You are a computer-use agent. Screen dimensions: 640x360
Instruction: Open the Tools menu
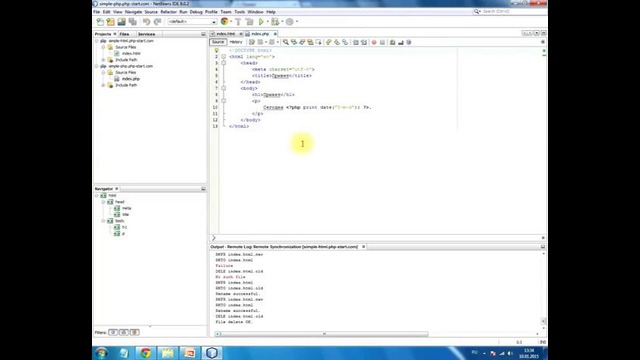coord(240,12)
